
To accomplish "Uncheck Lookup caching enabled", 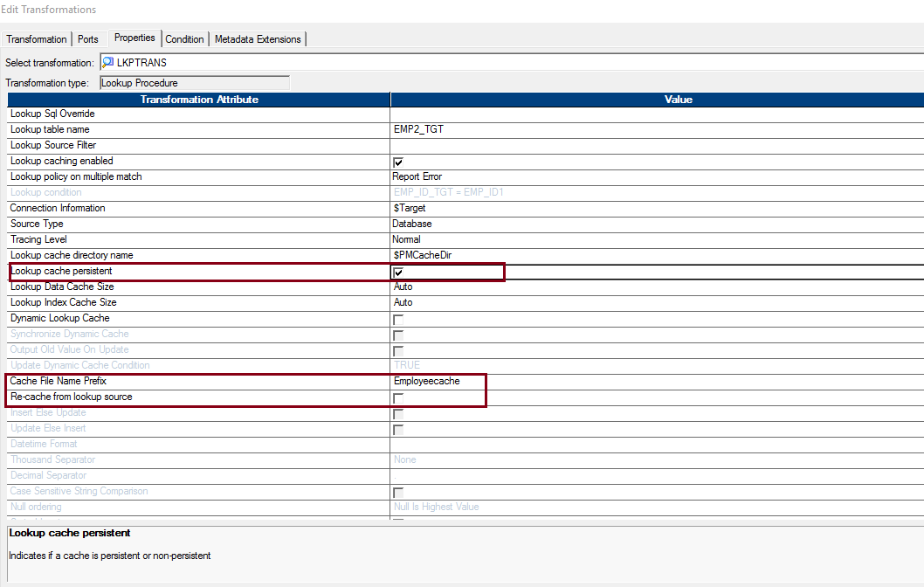I will pos(397,162).
